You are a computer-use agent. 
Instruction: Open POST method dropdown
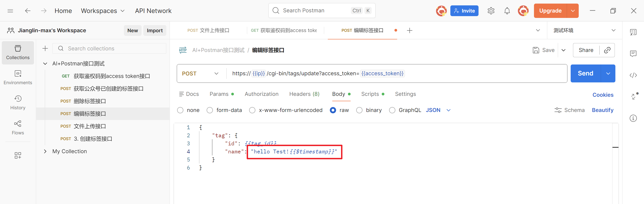pyautogui.click(x=201, y=74)
